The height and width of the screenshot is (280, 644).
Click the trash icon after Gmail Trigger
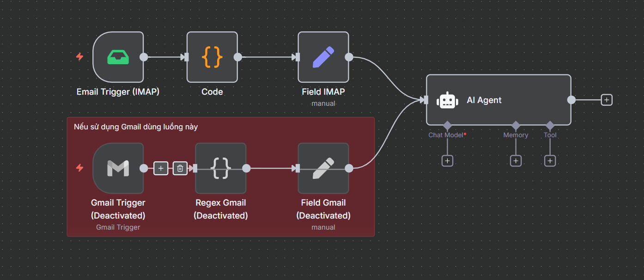click(180, 168)
